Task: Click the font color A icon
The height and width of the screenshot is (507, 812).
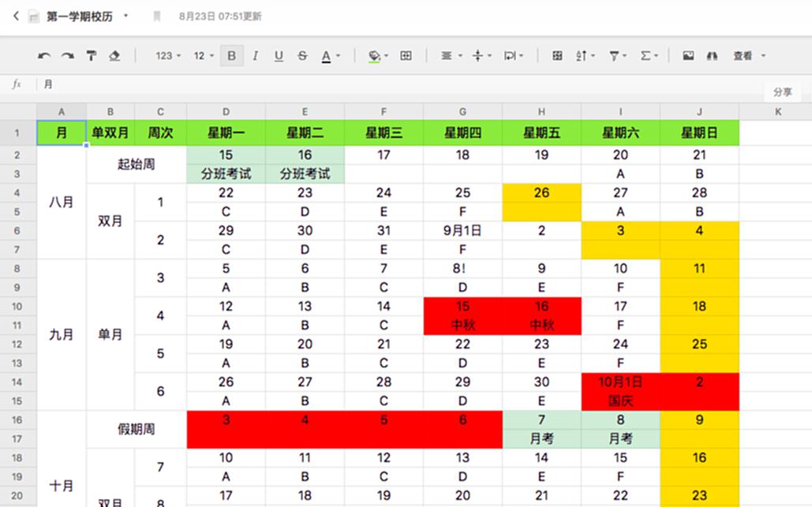Action: click(x=326, y=56)
